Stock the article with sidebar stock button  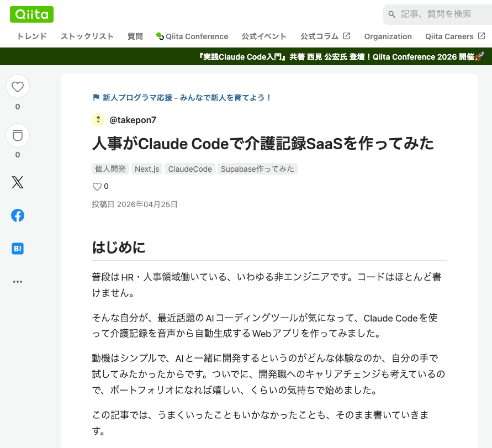(x=18, y=135)
